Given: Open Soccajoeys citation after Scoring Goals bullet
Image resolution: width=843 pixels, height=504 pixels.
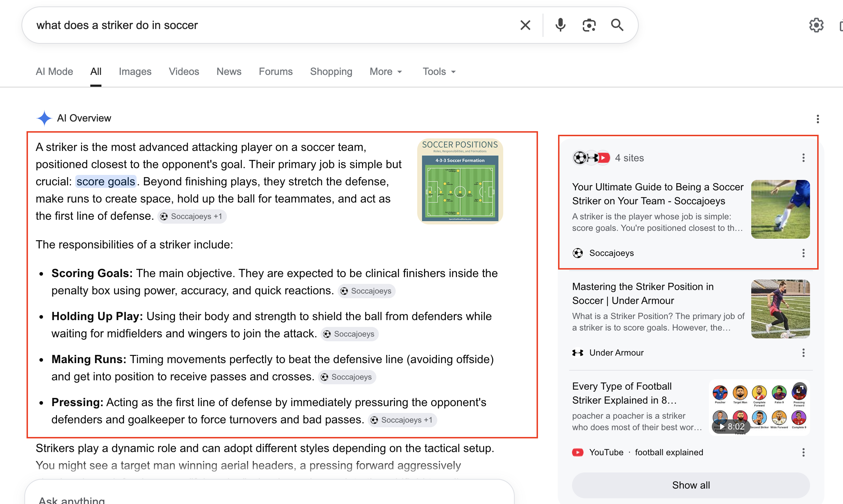Looking at the screenshot, I should (367, 291).
